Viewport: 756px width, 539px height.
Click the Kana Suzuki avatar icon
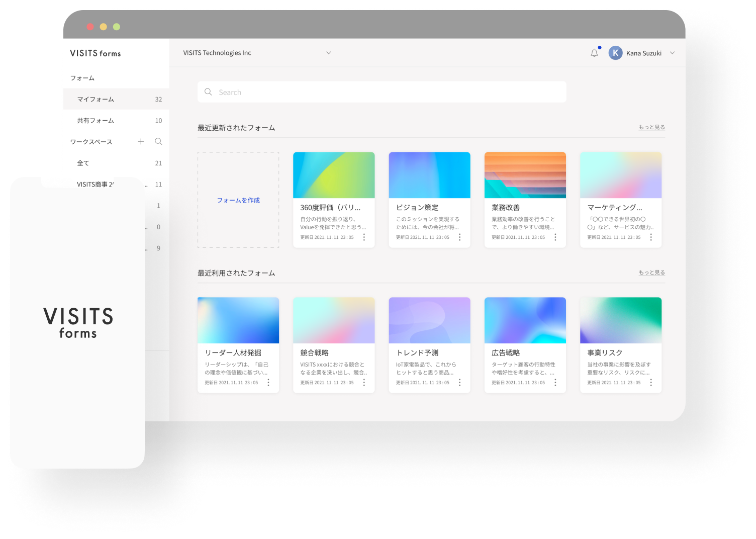click(x=615, y=53)
